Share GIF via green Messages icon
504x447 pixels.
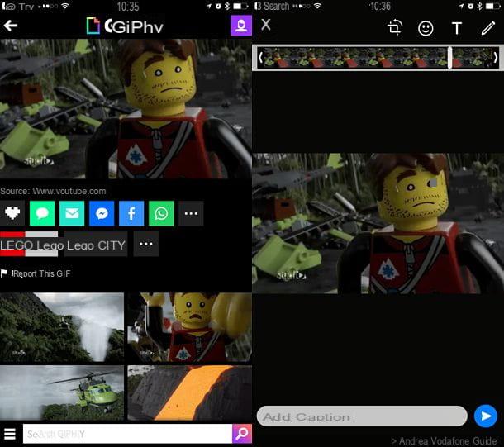[42, 213]
